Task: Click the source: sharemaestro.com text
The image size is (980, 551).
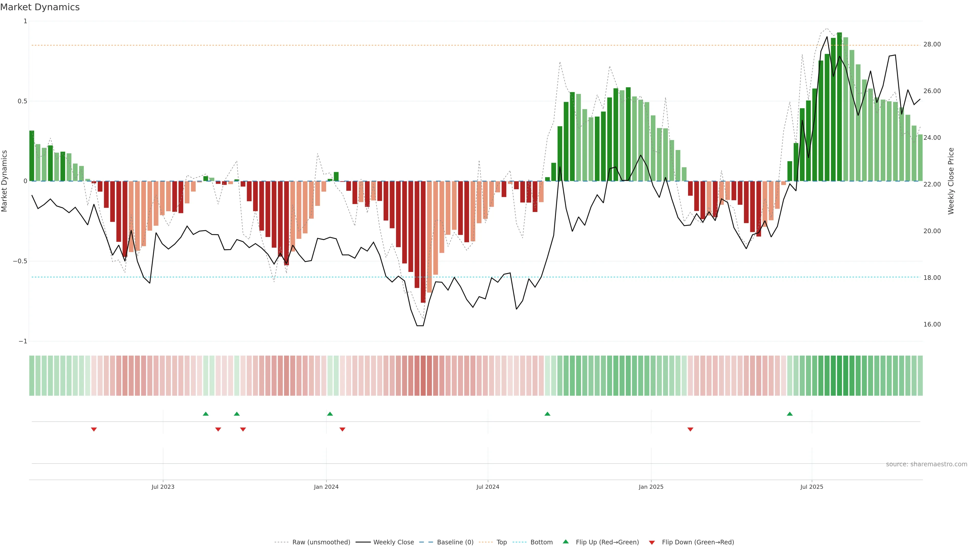Action: pos(926,464)
